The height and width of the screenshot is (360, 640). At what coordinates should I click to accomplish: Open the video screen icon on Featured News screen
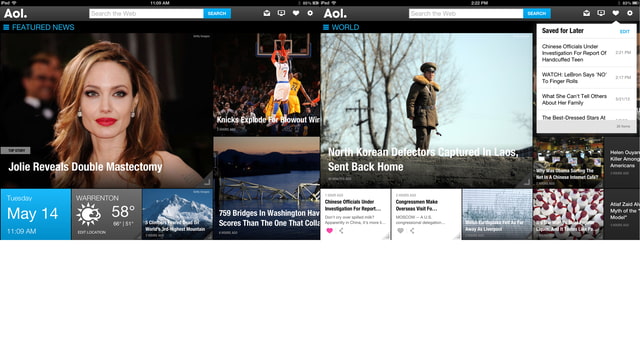click(281, 13)
